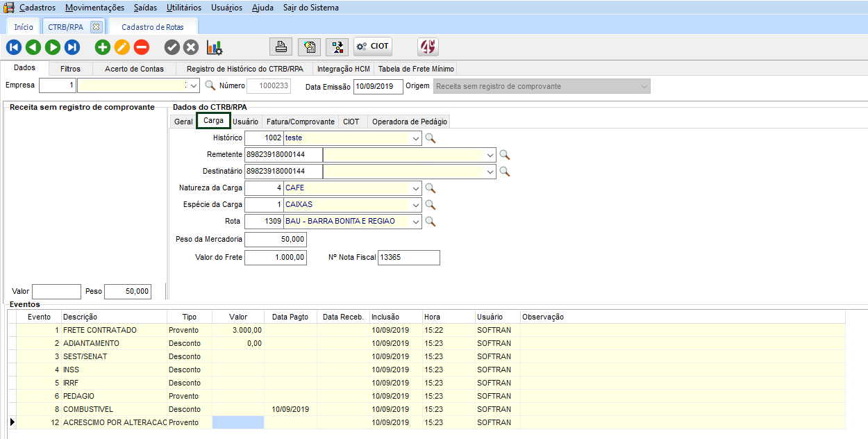
Task: Click the green next record arrow
Action: click(53, 47)
